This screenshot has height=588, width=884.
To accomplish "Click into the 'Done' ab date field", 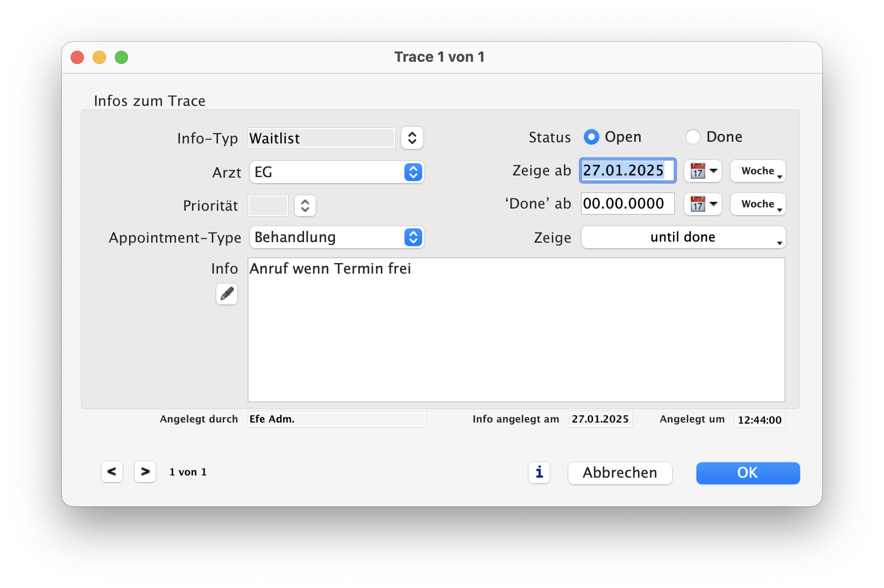I will [x=627, y=204].
